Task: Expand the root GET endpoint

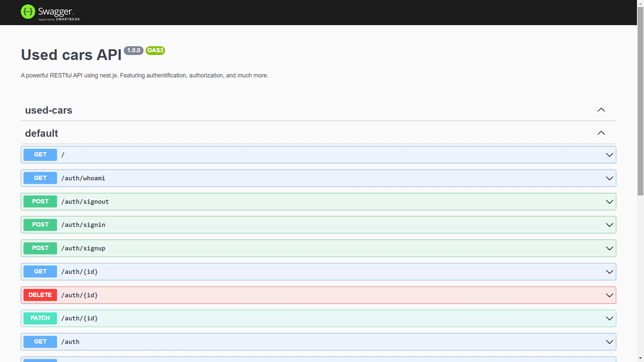Action: point(609,155)
